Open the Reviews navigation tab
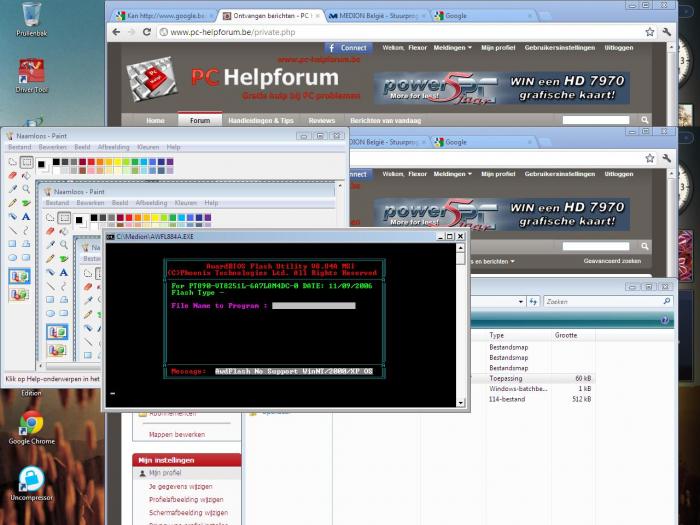The image size is (700, 525). click(321, 120)
